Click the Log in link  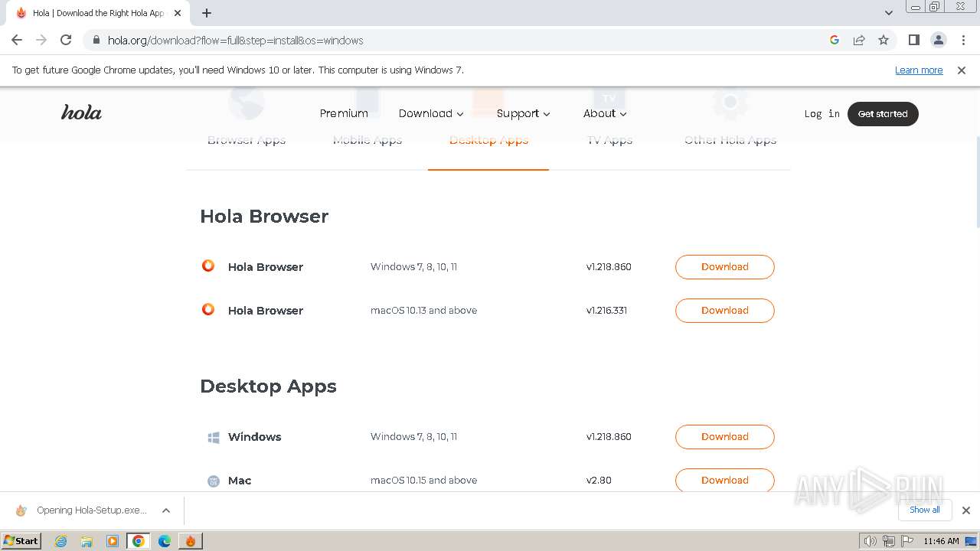point(822,113)
